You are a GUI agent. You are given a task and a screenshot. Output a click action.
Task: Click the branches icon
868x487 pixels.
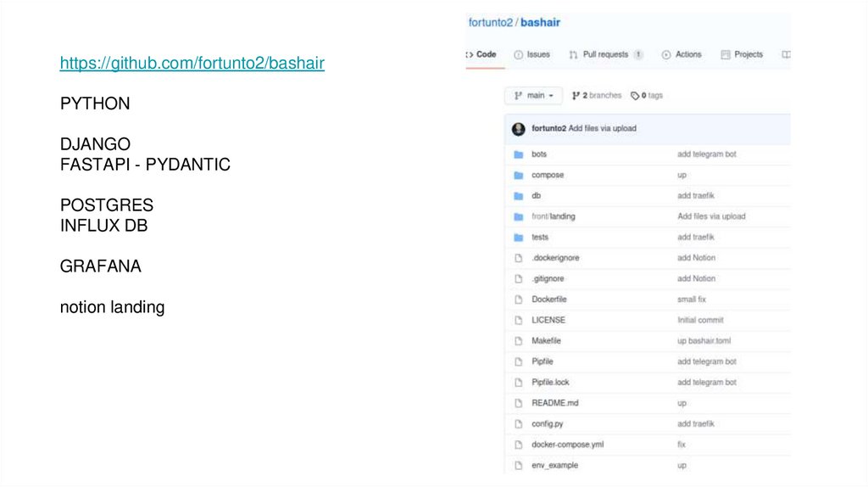click(576, 96)
